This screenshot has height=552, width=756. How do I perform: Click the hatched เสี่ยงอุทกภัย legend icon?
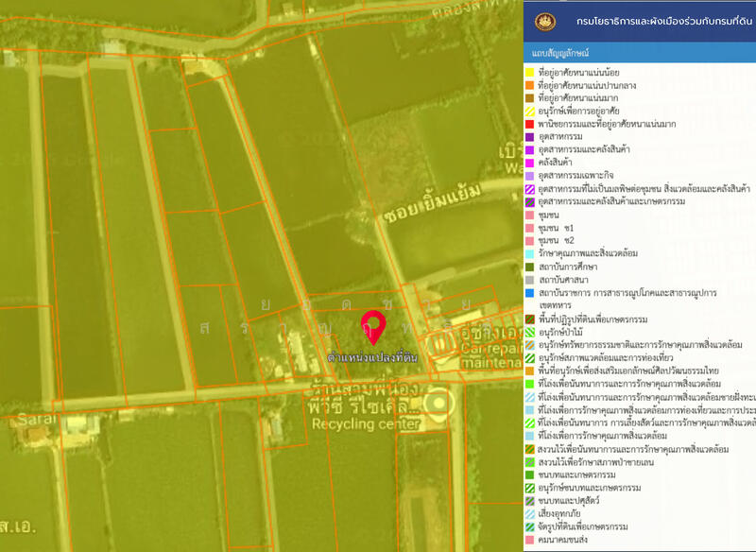529,513
